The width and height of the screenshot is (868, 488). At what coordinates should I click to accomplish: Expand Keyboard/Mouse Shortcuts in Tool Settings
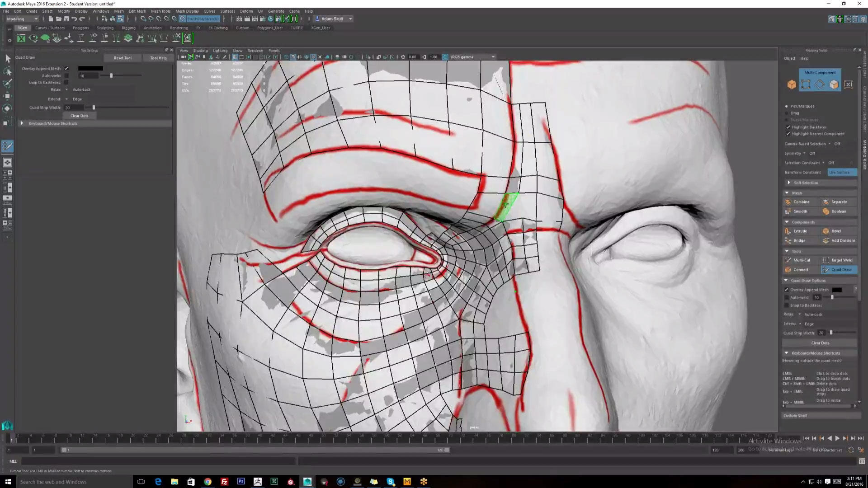pyautogui.click(x=22, y=123)
